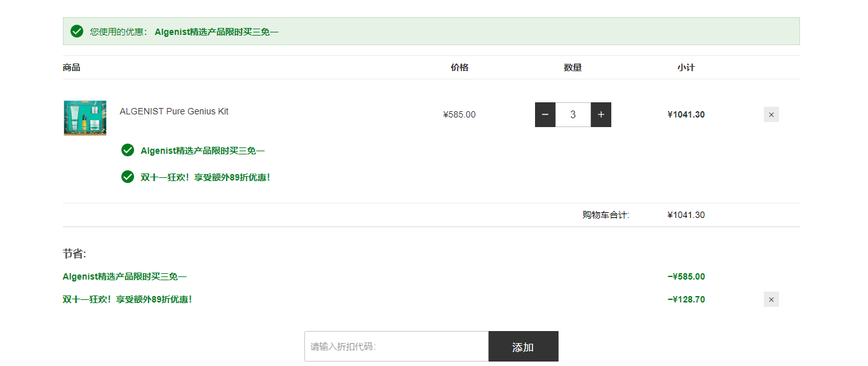Open the ALGENIST Pure Genius Kit product link
This screenshot has height=366, width=868.
click(174, 111)
